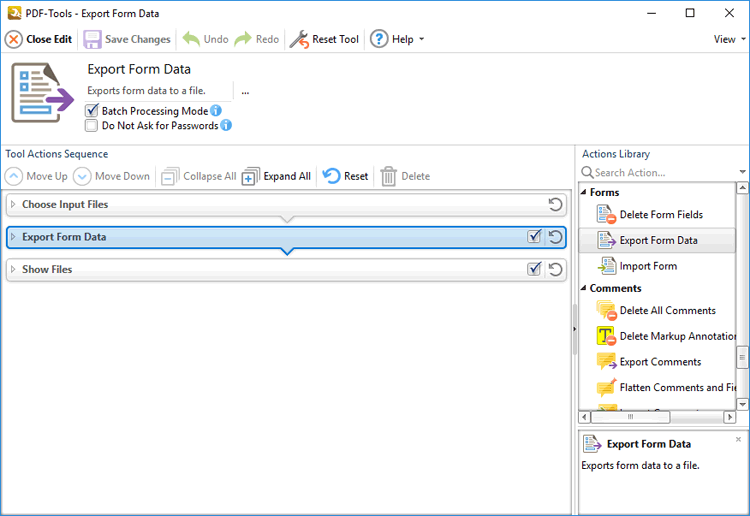Collapse the Forms category in Actions Library
This screenshot has height=516, width=750.
tap(584, 192)
